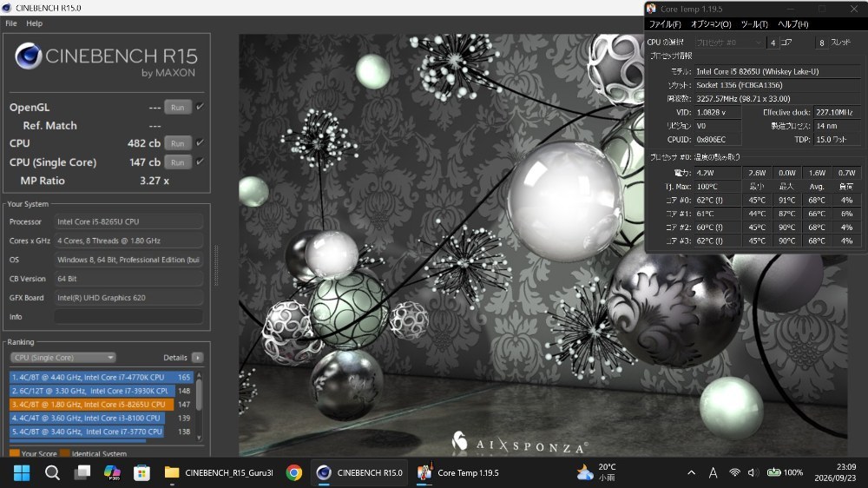Viewport: 868px width, 488px height.
Task: Open the ファイル(F) menu in Core Temp
Action: coord(665,24)
